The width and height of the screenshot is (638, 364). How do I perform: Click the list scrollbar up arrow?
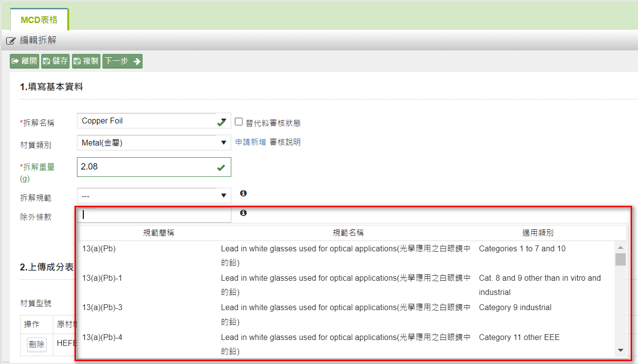pyautogui.click(x=620, y=247)
